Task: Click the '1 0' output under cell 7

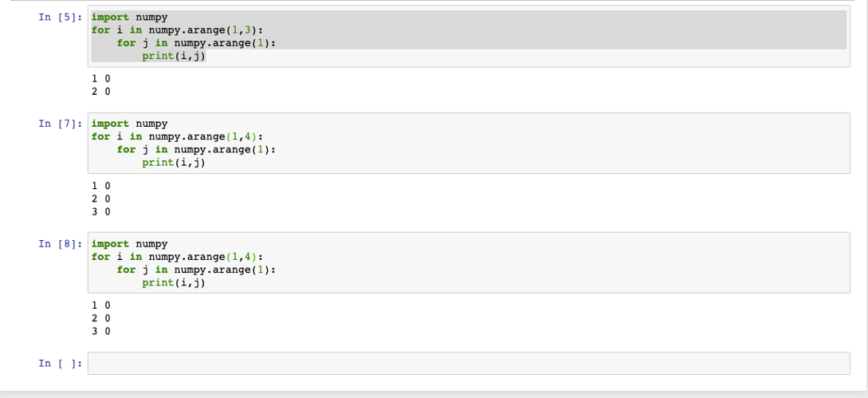Action: click(100, 185)
